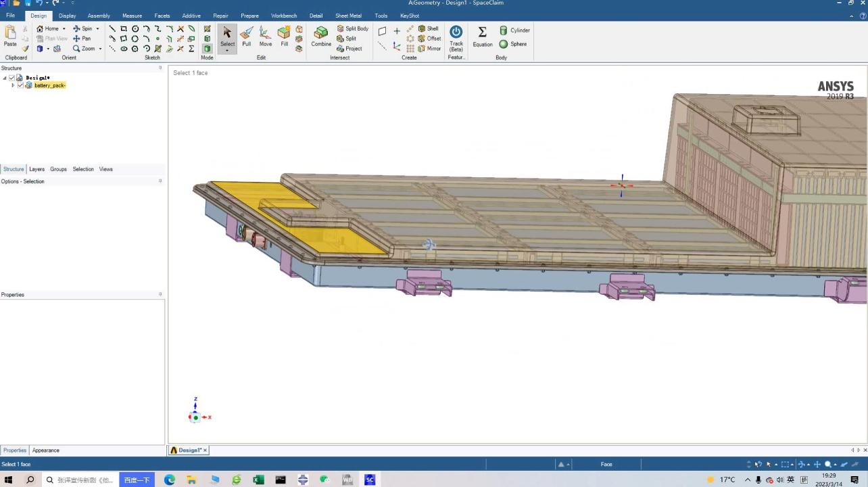Open the Equation tool
Image resolution: width=868 pixels, height=487 pixels.
pyautogui.click(x=483, y=37)
